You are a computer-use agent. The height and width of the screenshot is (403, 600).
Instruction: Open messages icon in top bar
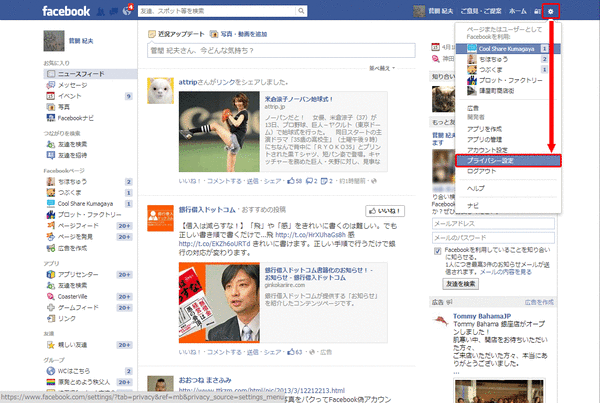point(114,11)
